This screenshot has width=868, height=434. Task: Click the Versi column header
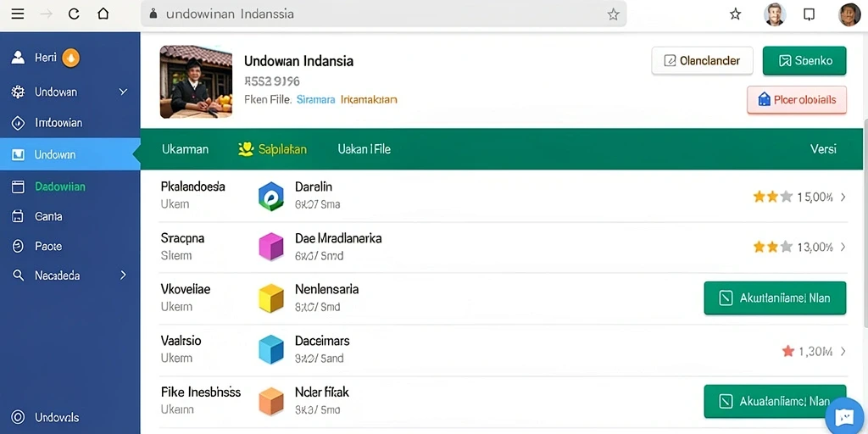[823, 149]
